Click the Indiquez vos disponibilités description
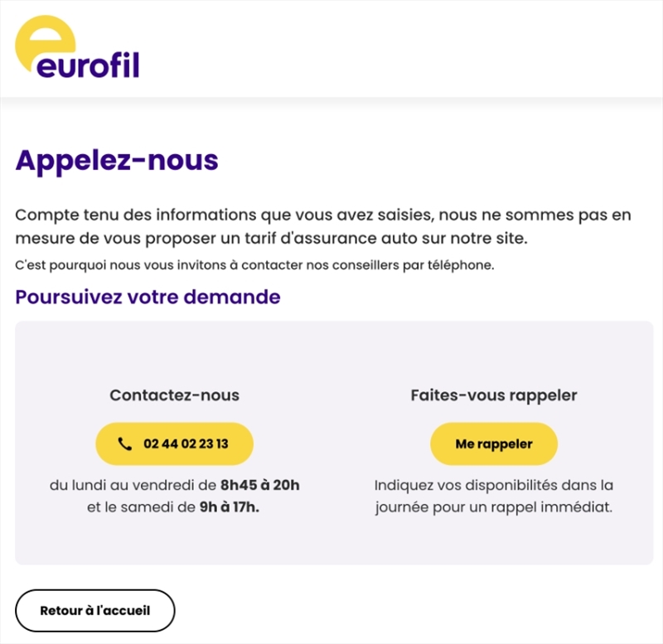Screen dimensions: 663x644 (493, 496)
